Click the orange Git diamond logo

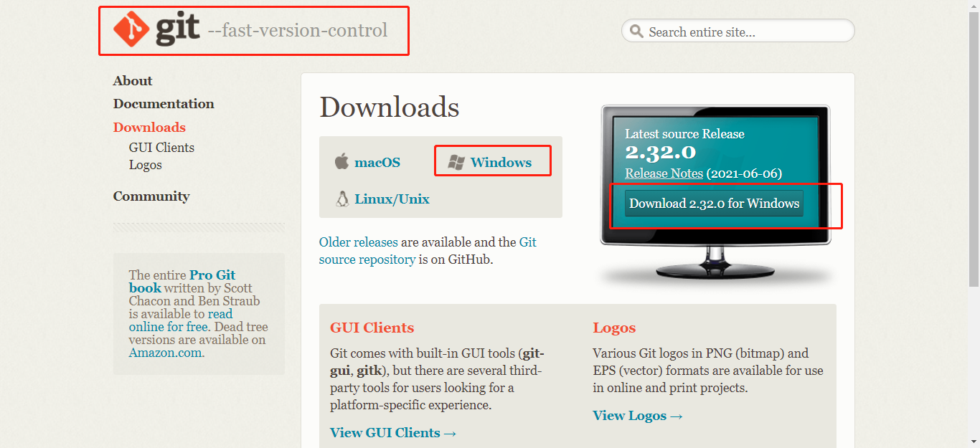point(131,30)
